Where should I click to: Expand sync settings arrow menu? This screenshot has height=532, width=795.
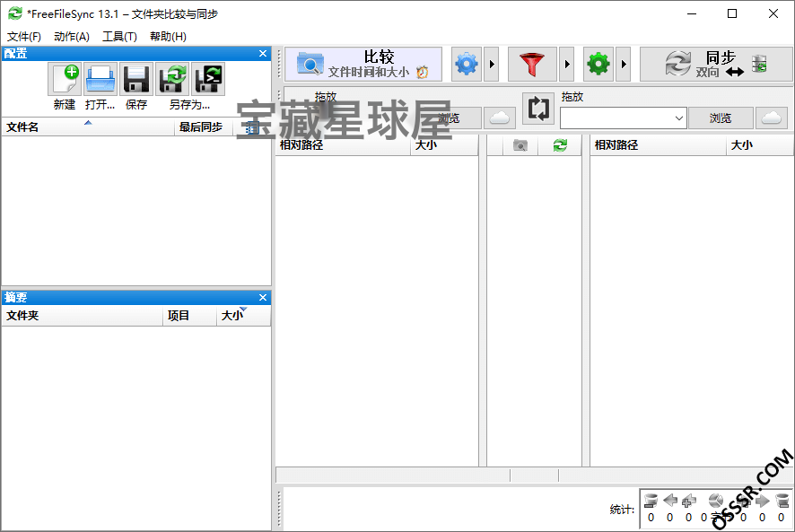tap(623, 65)
